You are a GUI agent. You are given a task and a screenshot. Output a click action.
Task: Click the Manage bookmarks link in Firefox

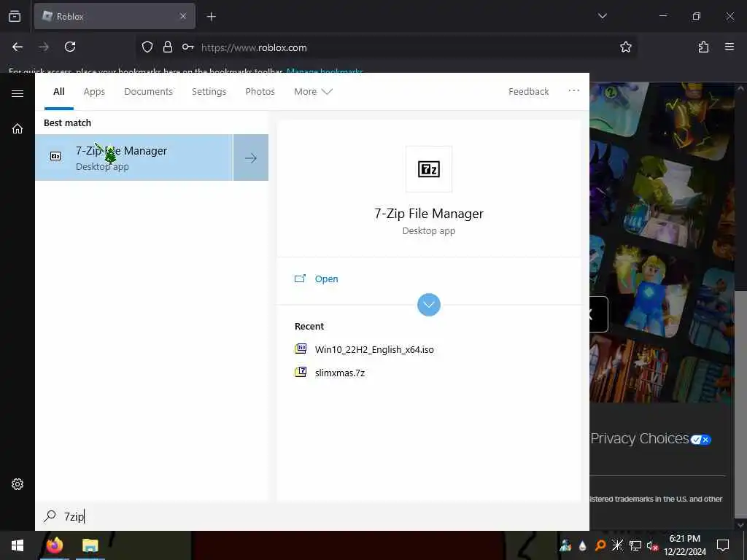(x=325, y=71)
